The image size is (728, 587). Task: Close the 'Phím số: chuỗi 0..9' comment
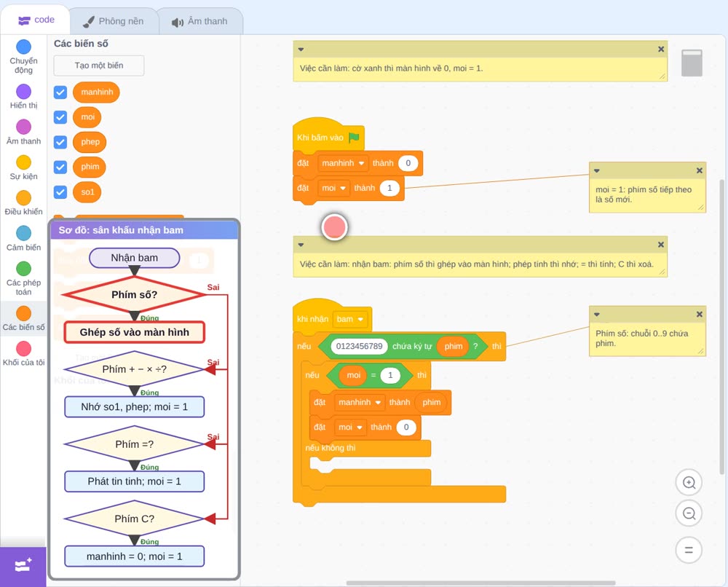pos(699,315)
